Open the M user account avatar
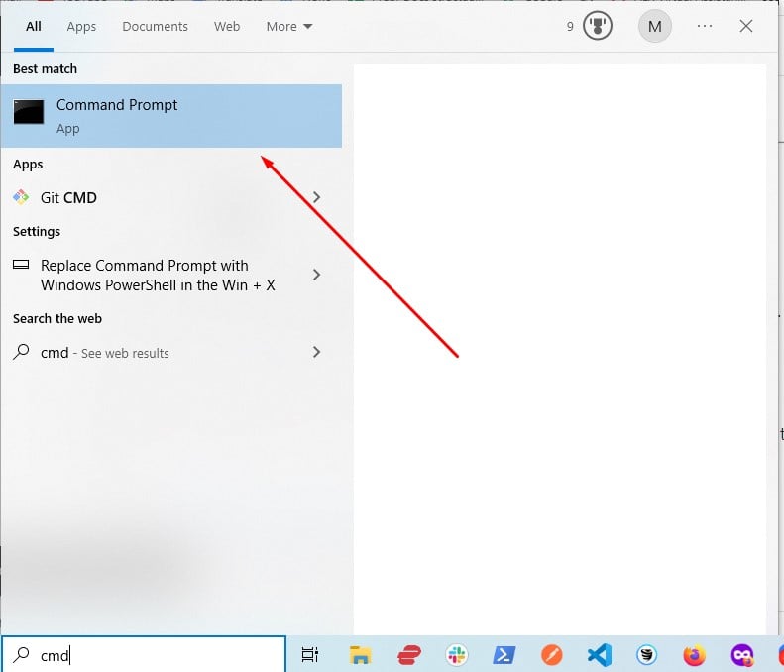The image size is (784, 672). tap(655, 26)
